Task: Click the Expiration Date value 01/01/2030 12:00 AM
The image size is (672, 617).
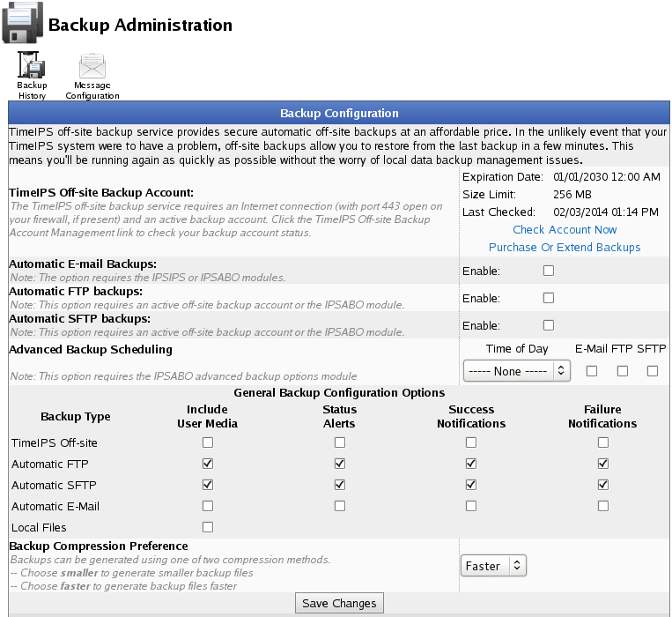Action: click(607, 176)
